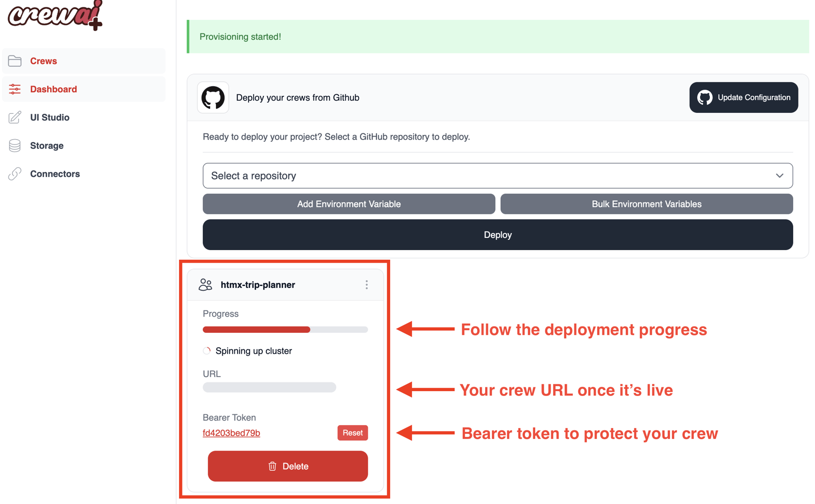The image size is (815, 504).
Task: Navigate to the Dashboard section
Action: click(x=54, y=89)
